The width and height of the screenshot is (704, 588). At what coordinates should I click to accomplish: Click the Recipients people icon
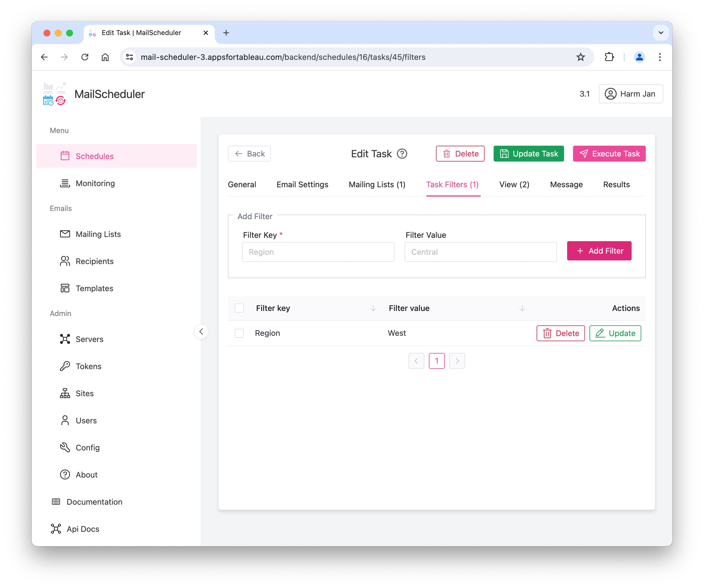(65, 261)
